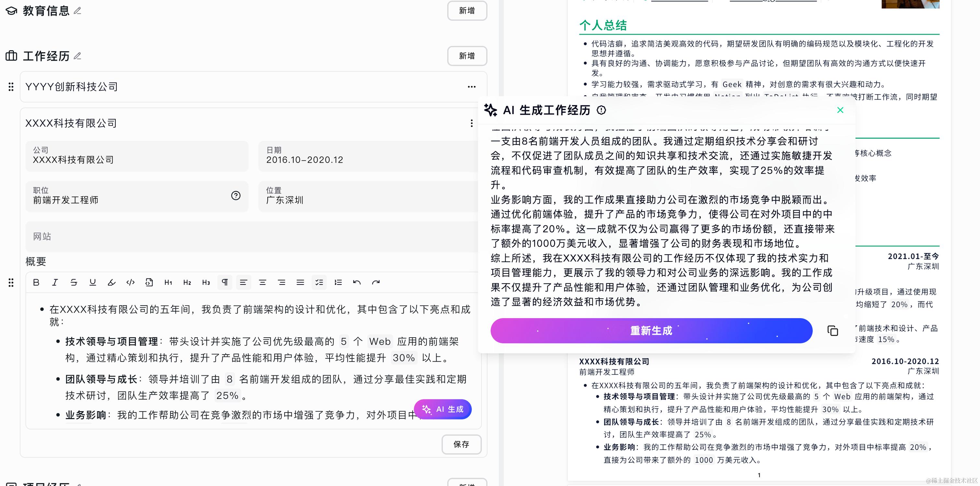This screenshot has width=980, height=486.
Task: Click the 重新生成 gradient button
Action: coord(651,331)
